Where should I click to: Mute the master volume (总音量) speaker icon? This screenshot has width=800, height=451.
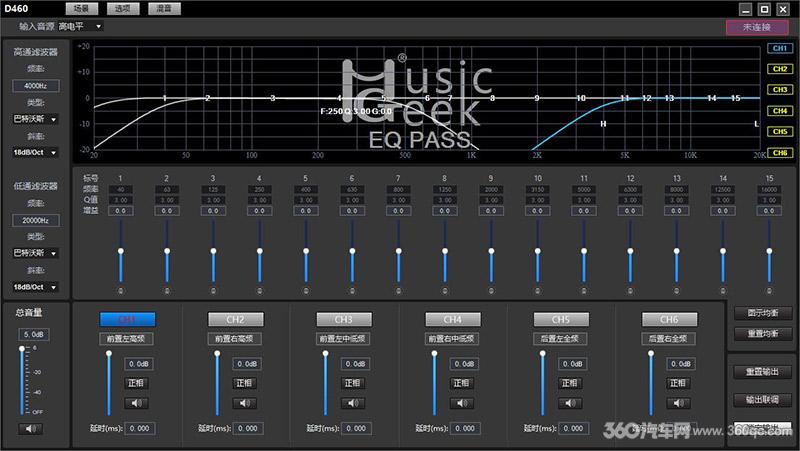[31, 429]
